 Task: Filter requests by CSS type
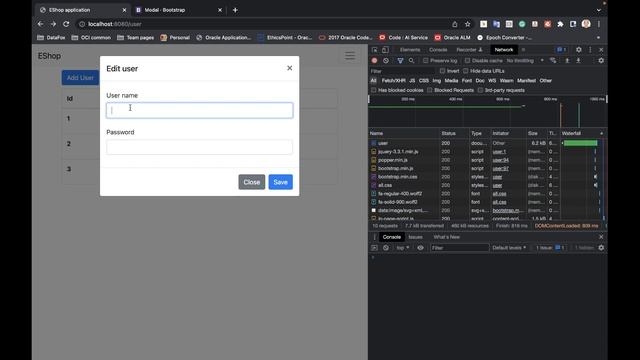[x=424, y=81]
